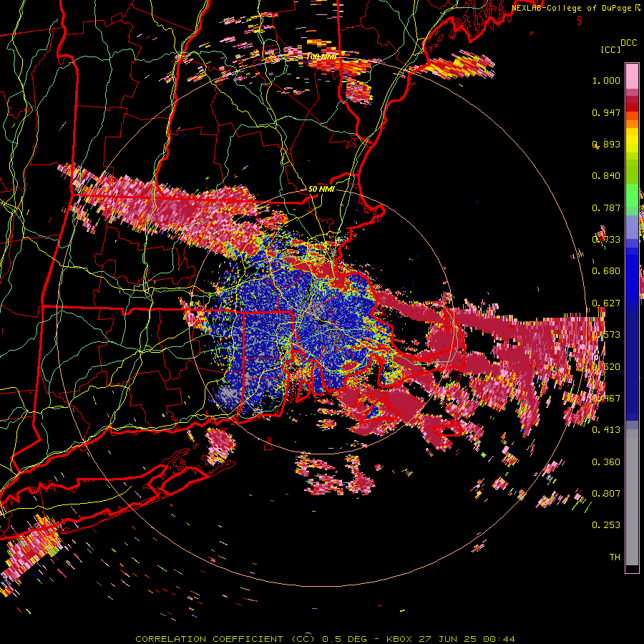Click the radar site center marker
The height and width of the screenshot is (644, 644).
[323, 323]
